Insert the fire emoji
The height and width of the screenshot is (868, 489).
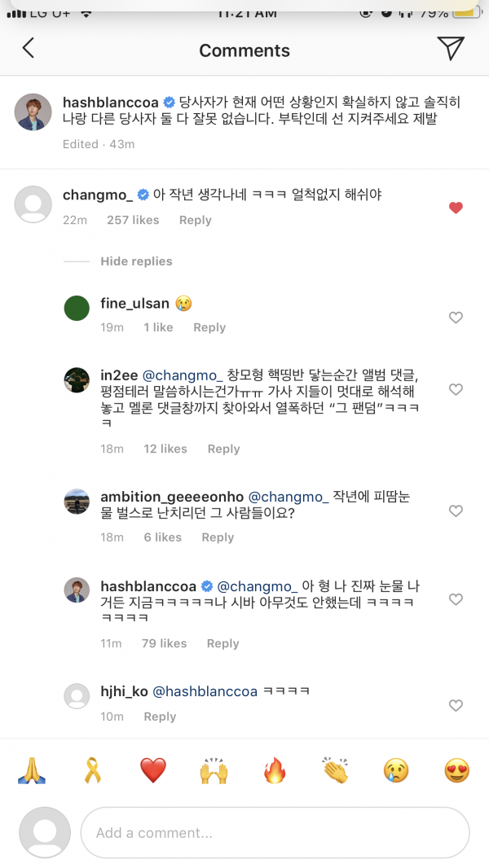(275, 770)
